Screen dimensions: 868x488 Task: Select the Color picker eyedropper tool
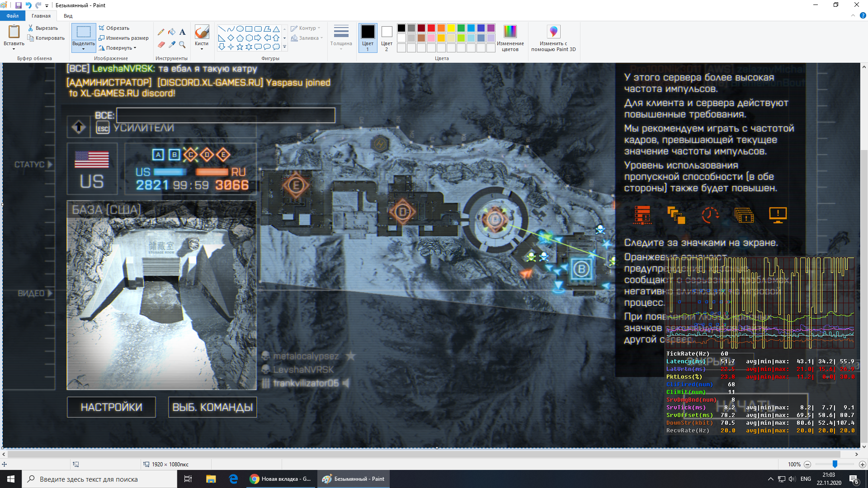[x=172, y=45]
